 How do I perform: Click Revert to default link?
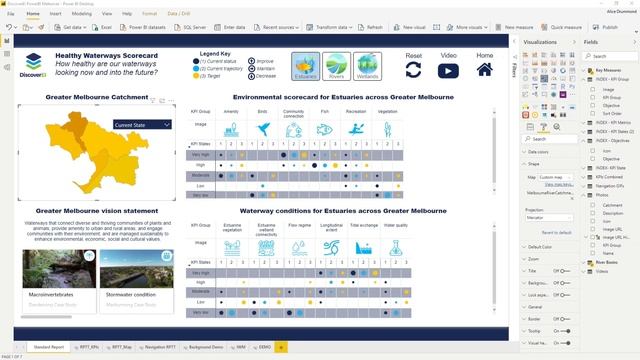click(x=556, y=233)
